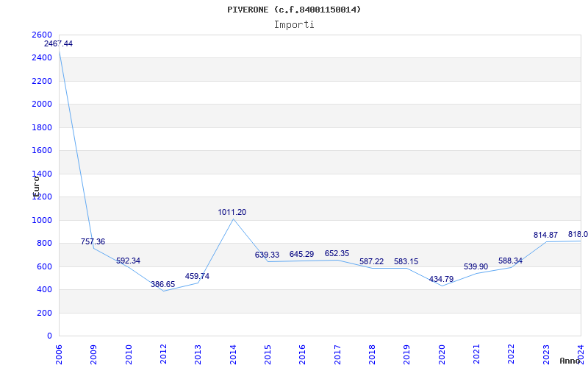
Task: Click x-axis year 2012
Action: 163,354
